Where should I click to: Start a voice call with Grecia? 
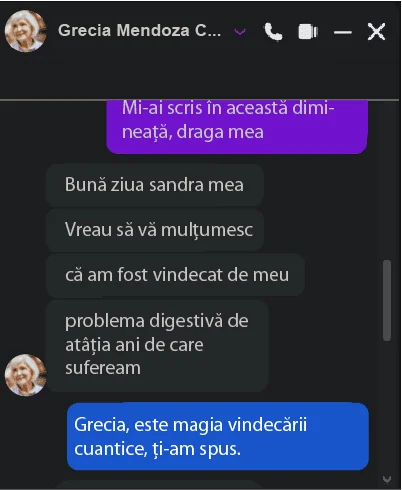pos(273,31)
